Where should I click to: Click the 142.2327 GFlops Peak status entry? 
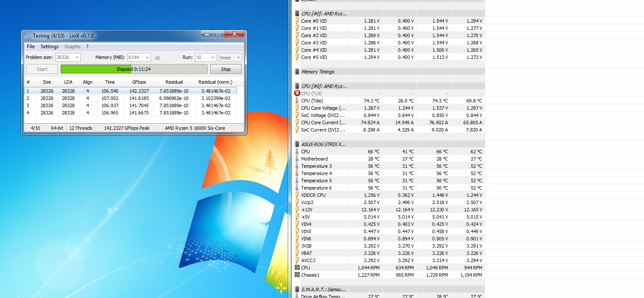[x=127, y=128]
